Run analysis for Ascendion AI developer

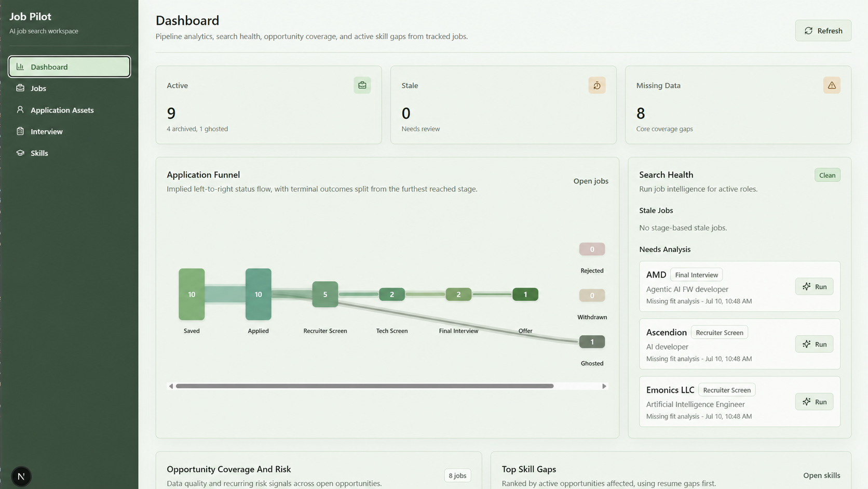814,344
